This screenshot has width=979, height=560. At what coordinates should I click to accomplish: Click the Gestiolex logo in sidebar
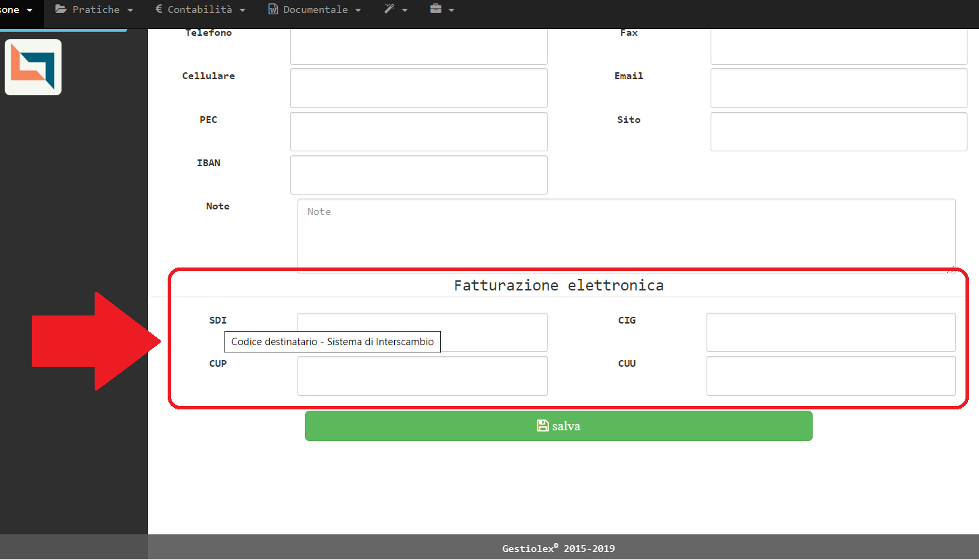(33, 67)
